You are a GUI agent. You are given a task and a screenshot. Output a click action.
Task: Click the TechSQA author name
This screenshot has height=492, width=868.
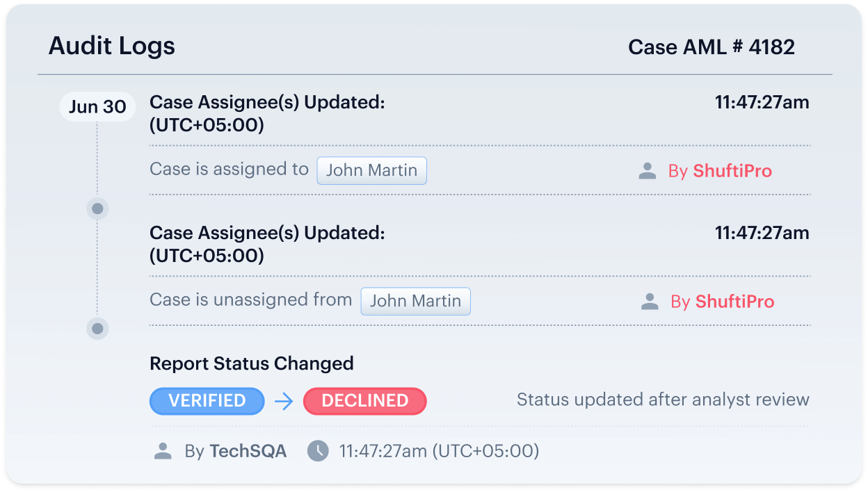click(248, 451)
